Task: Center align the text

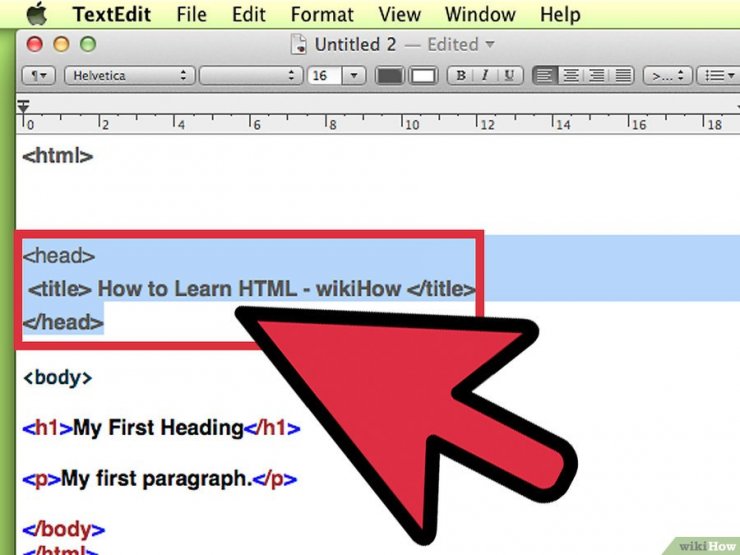Action: click(571, 76)
